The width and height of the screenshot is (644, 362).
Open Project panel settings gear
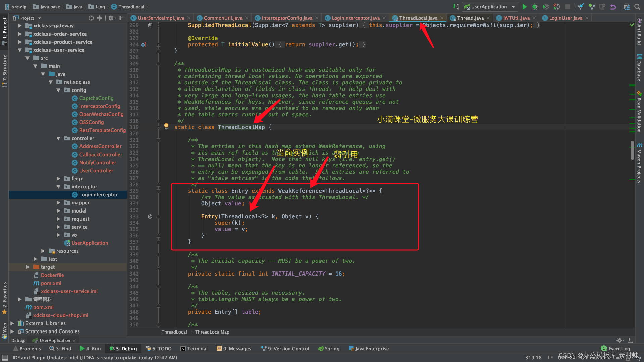point(112,18)
